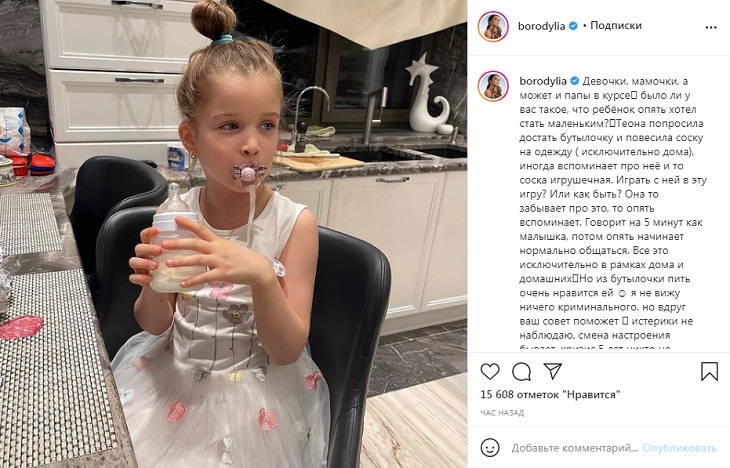Viewport: 730px width, 468px height.
Task: Click the Опубликовать post button
Action: pos(679,448)
